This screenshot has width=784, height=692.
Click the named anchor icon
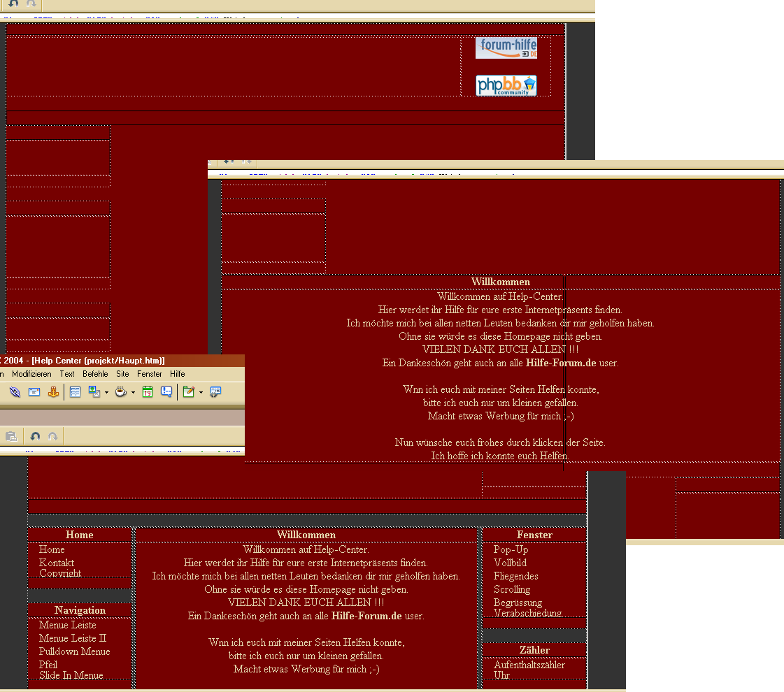[53, 392]
